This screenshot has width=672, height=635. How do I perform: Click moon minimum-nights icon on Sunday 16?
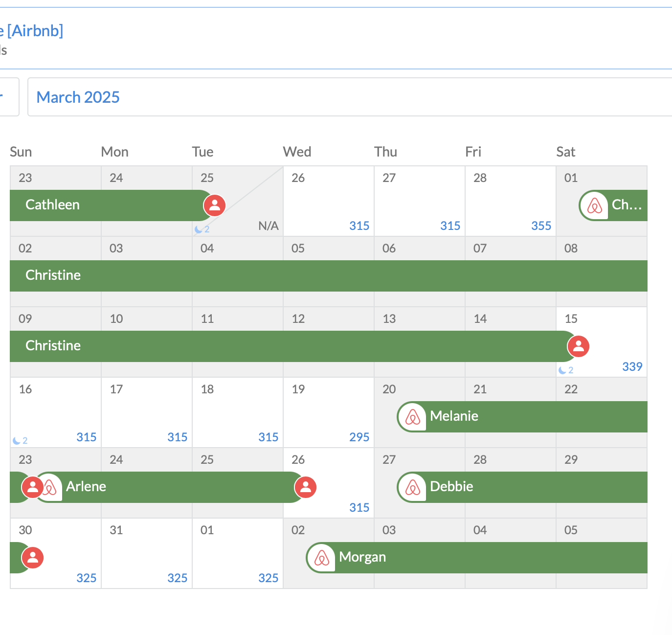click(17, 441)
